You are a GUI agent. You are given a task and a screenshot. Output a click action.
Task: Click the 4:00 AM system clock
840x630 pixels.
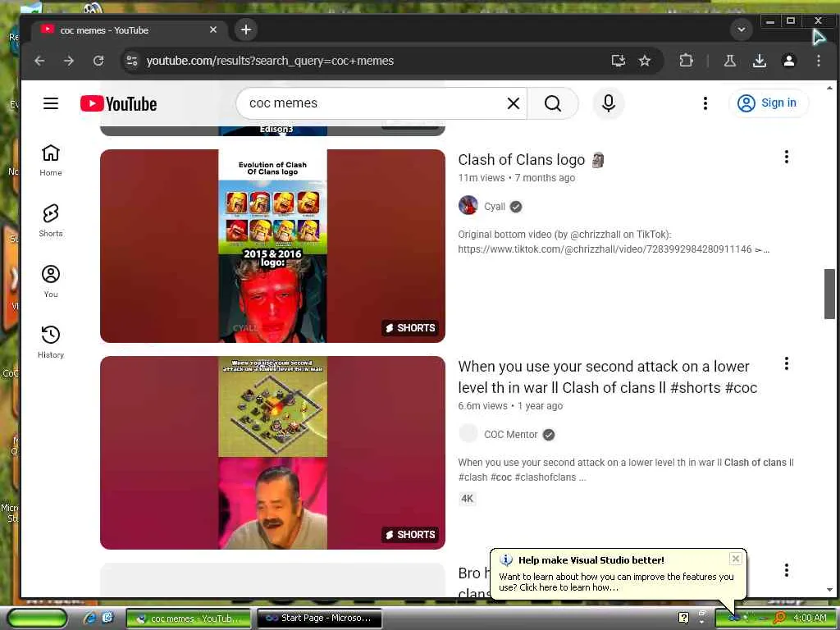(810, 619)
